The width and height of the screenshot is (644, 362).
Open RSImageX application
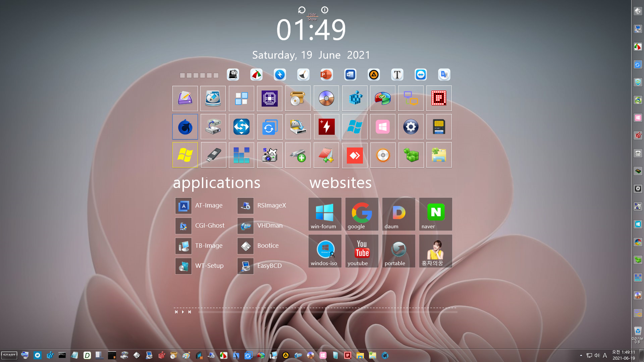click(262, 205)
